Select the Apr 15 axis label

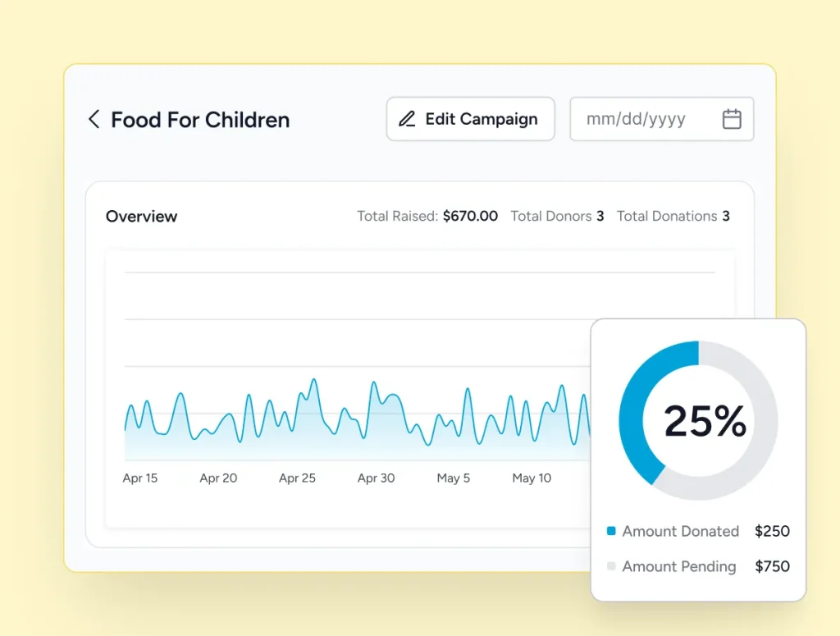pos(139,478)
